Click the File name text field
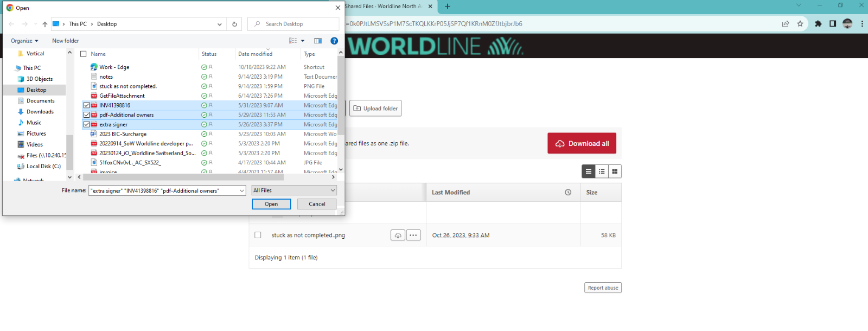The height and width of the screenshot is (331, 868). [x=163, y=190]
